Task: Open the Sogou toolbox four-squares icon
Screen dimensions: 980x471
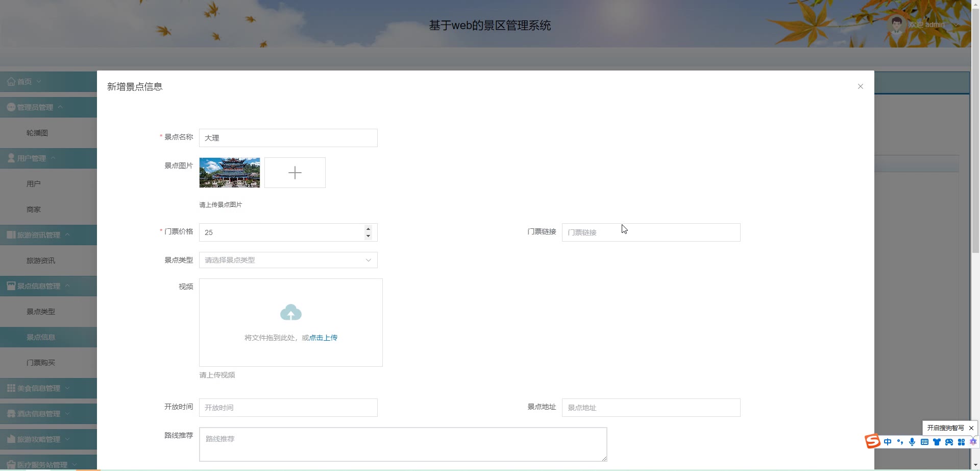Action: click(961, 442)
